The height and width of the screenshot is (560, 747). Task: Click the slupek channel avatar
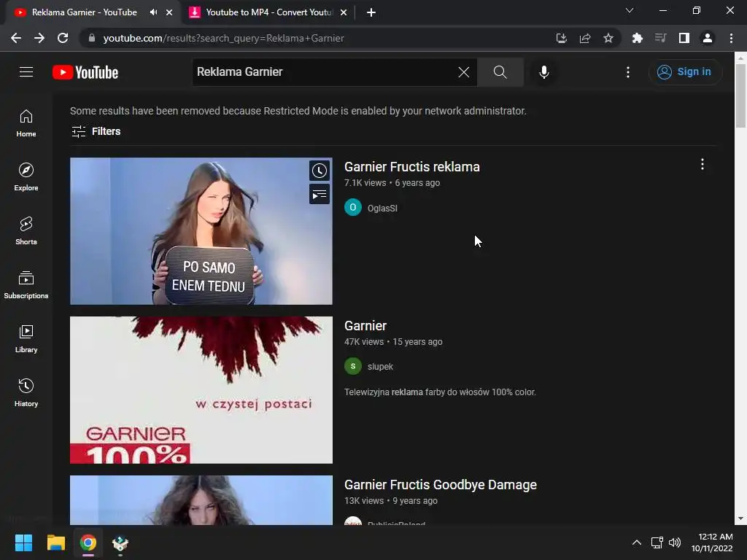[353, 366]
